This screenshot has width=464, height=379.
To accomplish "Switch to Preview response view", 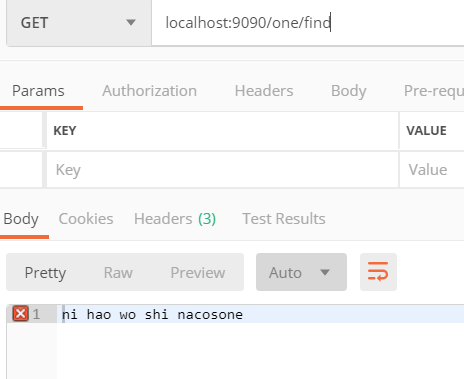I will tap(198, 273).
